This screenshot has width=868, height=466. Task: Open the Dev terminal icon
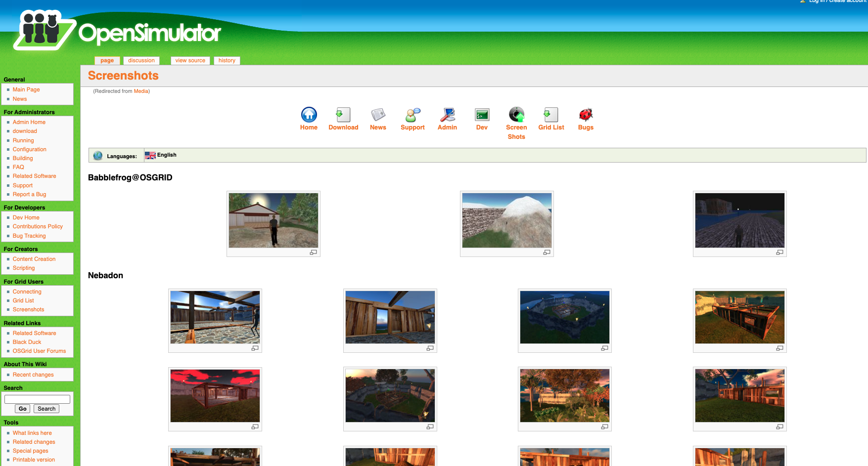click(x=482, y=115)
